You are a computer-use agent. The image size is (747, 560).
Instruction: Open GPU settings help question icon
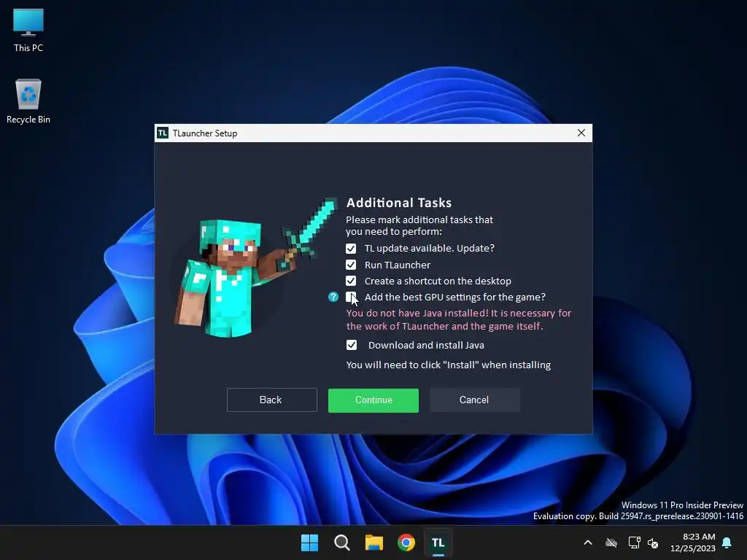coord(333,297)
